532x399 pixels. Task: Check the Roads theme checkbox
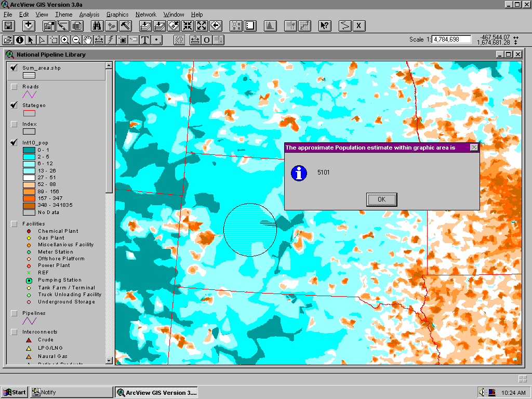14,87
